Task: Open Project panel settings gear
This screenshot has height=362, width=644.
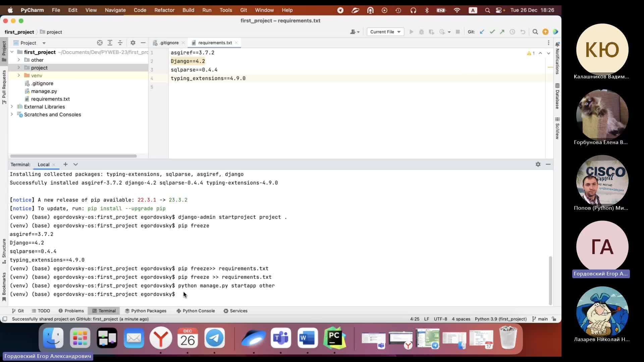Action: click(x=133, y=43)
